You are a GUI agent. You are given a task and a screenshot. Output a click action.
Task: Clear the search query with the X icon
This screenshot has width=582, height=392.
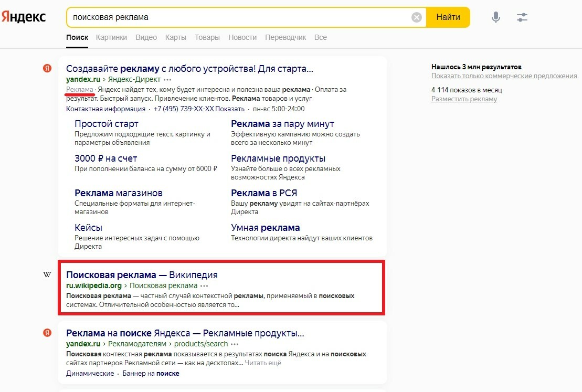coord(416,17)
